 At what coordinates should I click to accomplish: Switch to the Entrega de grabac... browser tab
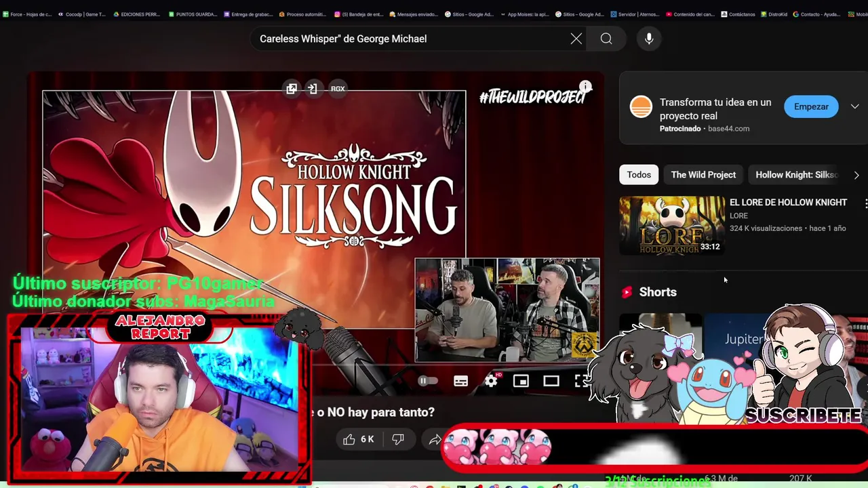[x=248, y=14]
